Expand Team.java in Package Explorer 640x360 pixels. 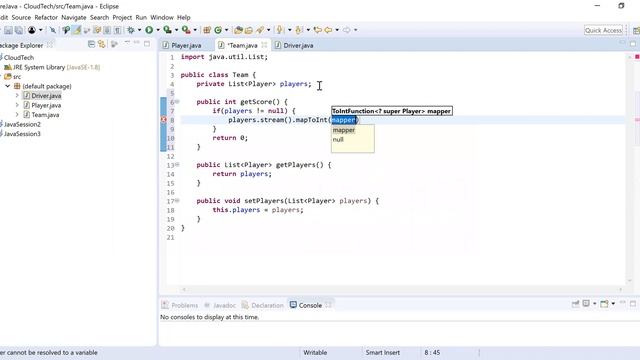(x=17, y=115)
